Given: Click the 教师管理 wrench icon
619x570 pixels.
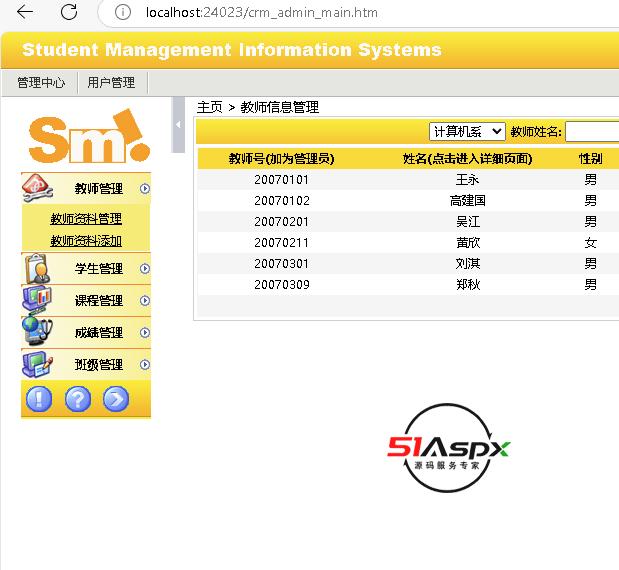Looking at the screenshot, I should (36, 188).
